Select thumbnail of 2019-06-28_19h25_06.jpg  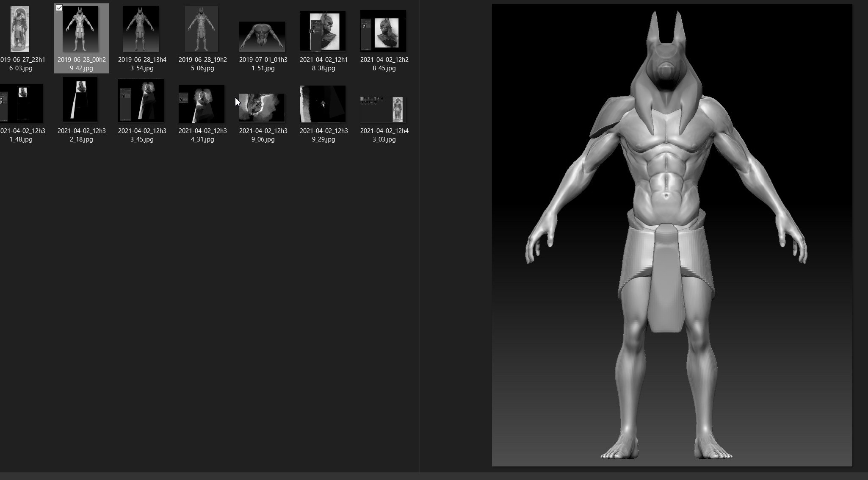(202, 29)
